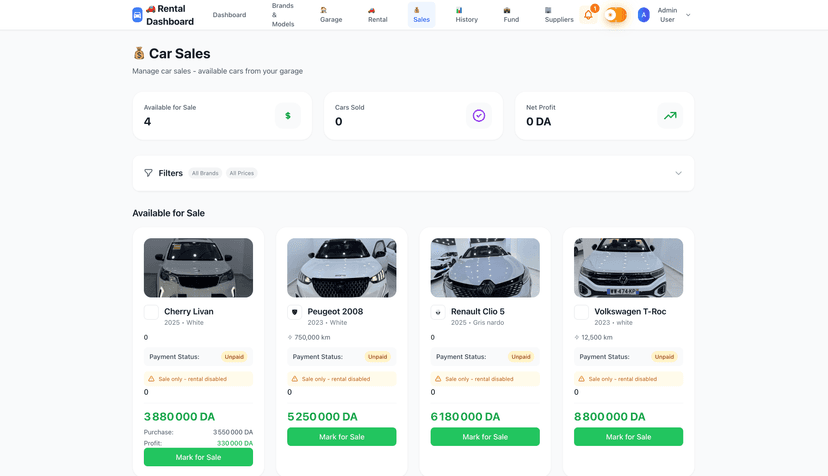This screenshot has height=476, width=828.
Task: Switch to the Suppliers tab
Action: (559, 15)
